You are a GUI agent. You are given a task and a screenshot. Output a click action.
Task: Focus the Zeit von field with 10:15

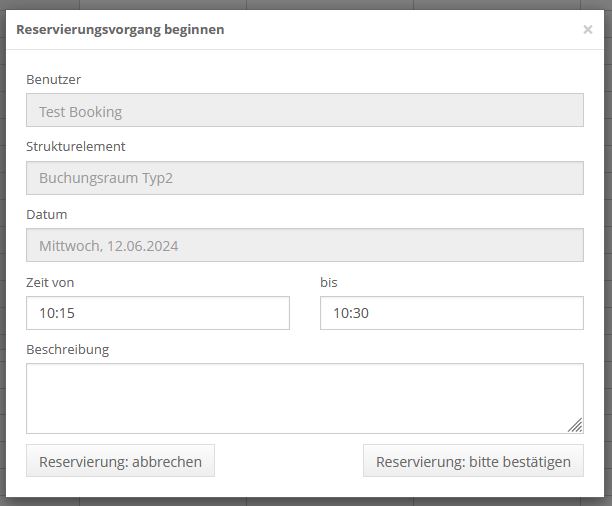click(157, 313)
